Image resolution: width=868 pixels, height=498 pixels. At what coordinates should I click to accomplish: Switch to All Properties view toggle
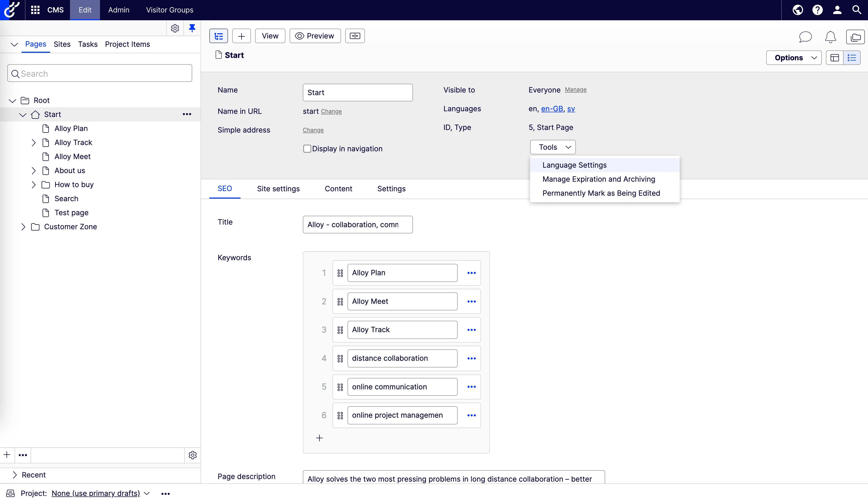(852, 58)
